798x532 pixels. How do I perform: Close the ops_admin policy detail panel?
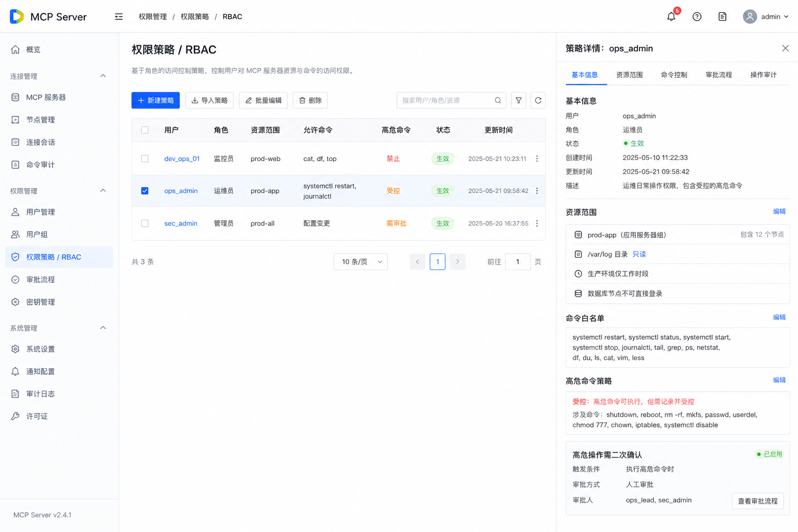click(x=786, y=48)
